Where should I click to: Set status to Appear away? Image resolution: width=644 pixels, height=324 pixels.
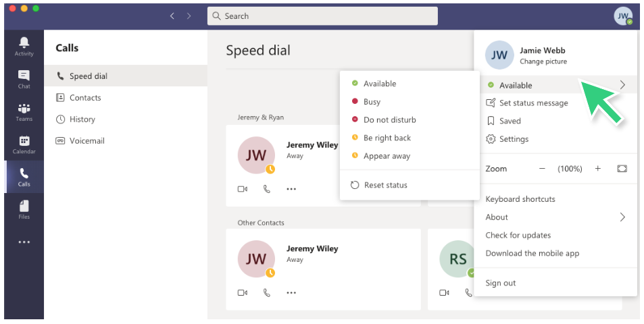[x=410, y=156]
